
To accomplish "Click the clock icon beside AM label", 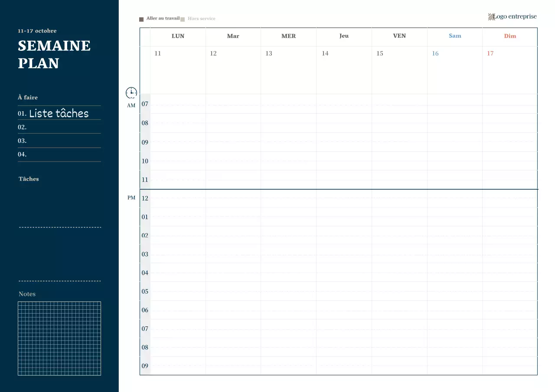I will pos(131,92).
